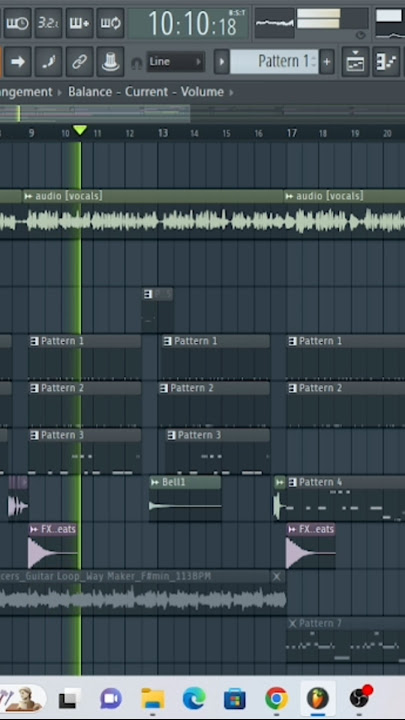Open the oscilloscope output monitor

tap(274, 22)
